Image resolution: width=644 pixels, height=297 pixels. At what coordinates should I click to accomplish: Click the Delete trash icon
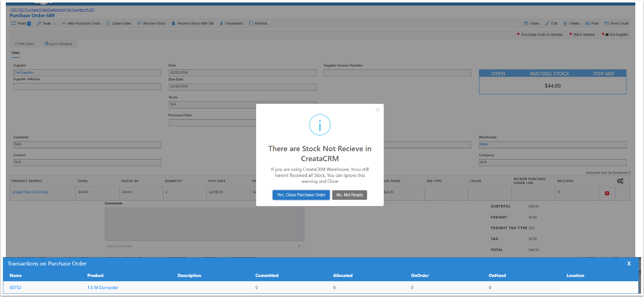click(x=565, y=24)
